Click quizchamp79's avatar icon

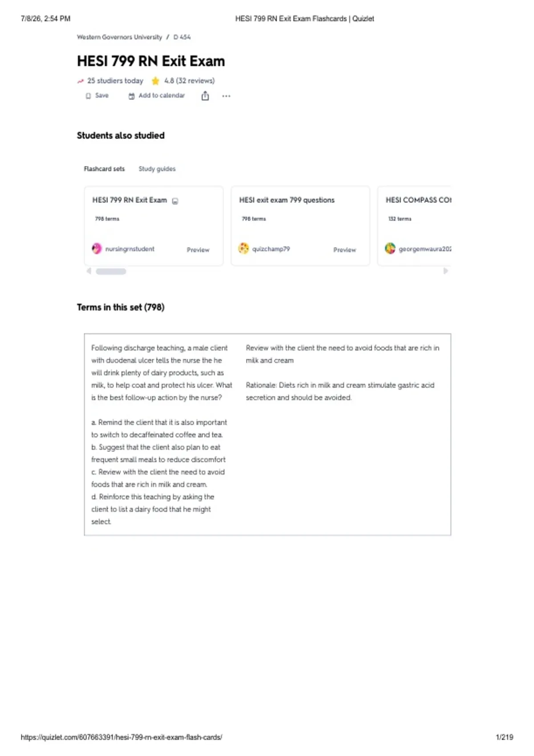pyautogui.click(x=243, y=248)
